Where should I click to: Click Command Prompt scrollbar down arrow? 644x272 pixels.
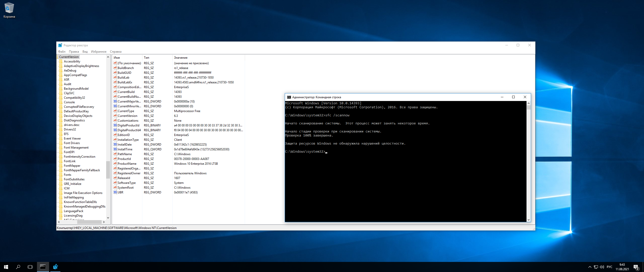(x=529, y=220)
